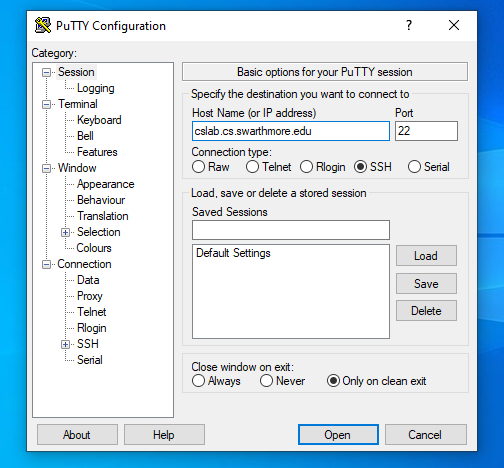Screen dimensions: 504x468
Task: Click the Load button
Action: click(426, 256)
